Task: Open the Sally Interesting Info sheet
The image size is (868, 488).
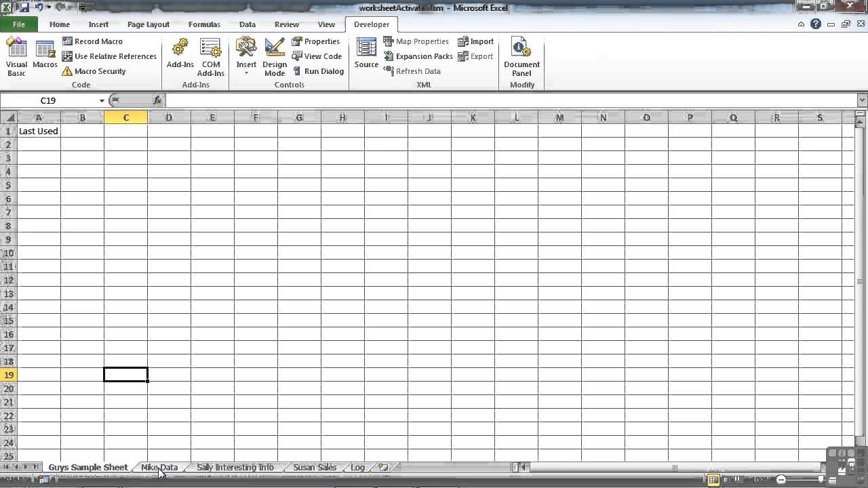Action: pos(235,467)
